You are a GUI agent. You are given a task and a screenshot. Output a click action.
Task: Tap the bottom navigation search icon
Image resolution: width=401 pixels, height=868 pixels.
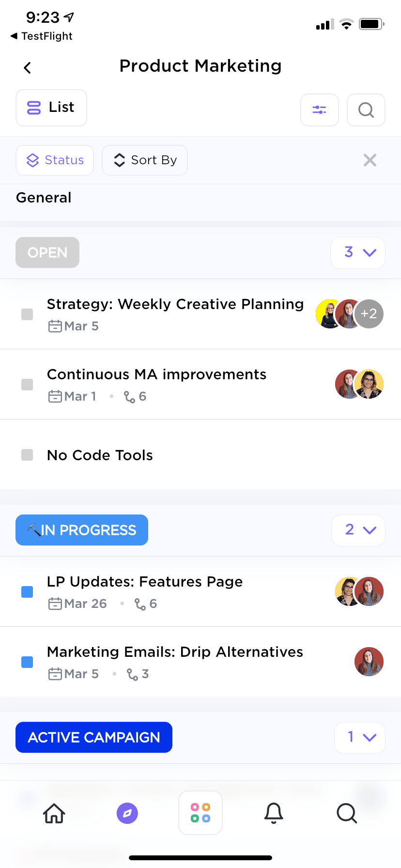347,813
